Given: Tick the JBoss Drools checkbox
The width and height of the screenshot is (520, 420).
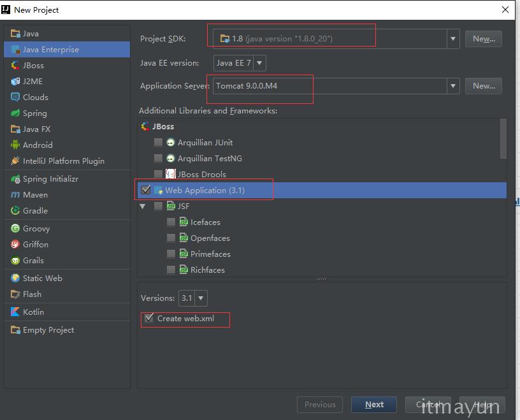Looking at the screenshot, I should click(158, 174).
